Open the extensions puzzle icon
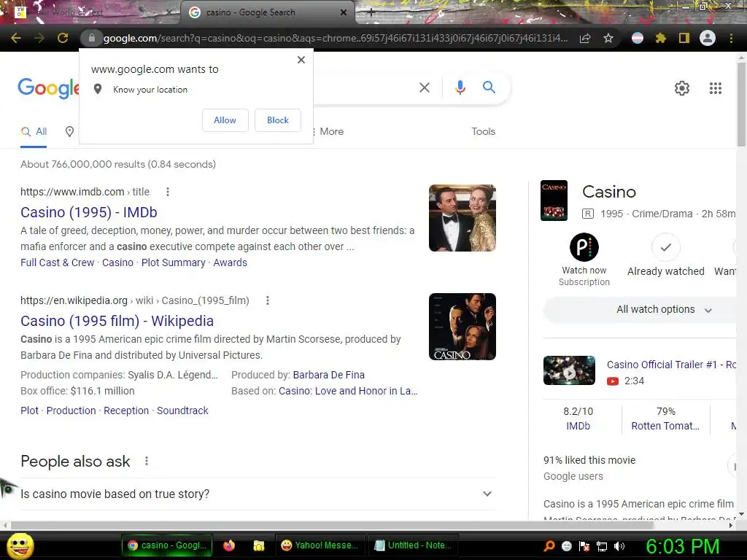Image resolution: width=747 pixels, height=560 pixels. [x=661, y=38]
